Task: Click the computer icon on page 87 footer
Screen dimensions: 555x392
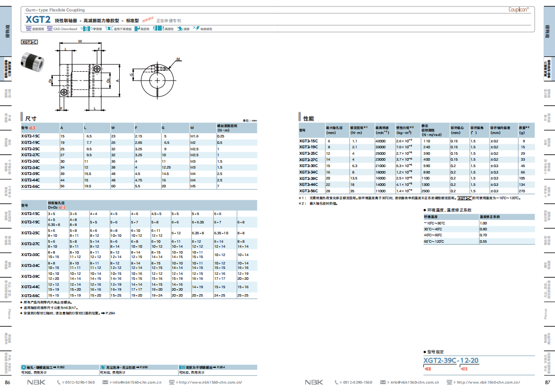Action: (x=449, y=383)
